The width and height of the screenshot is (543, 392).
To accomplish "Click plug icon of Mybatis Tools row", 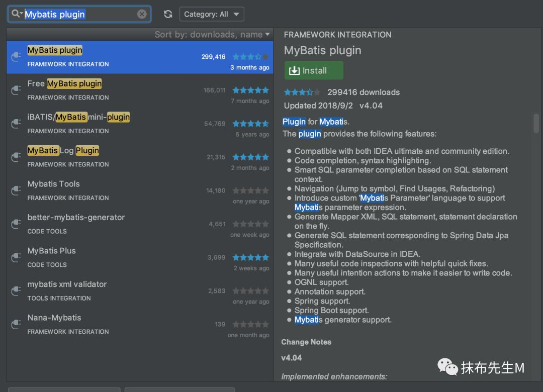I will [16, 191].
